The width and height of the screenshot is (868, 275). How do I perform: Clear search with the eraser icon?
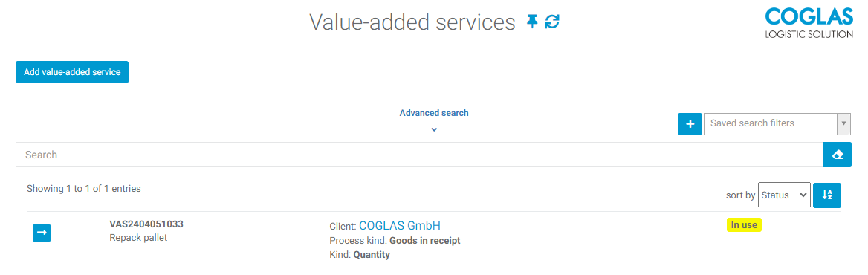[x=838, y=155]
